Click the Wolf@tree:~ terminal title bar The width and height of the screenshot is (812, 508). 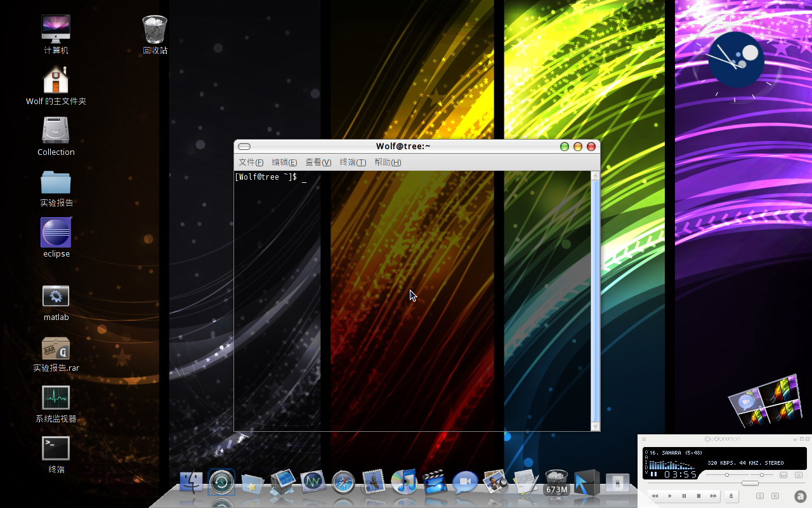[x=403, y=147]
